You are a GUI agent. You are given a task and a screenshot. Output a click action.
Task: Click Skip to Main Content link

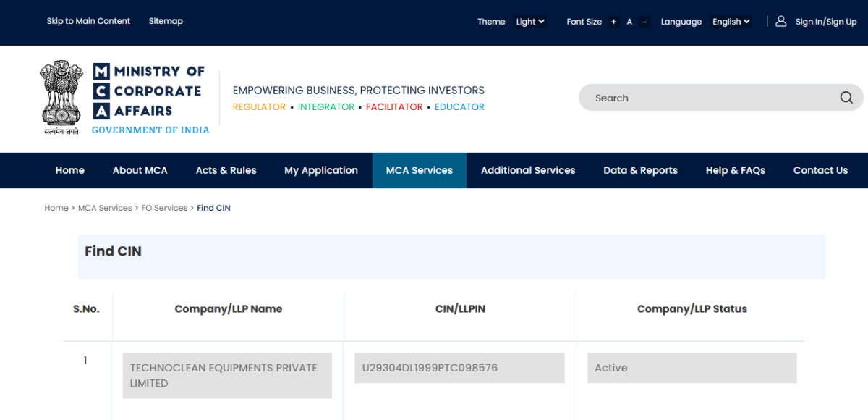(88, 21)
